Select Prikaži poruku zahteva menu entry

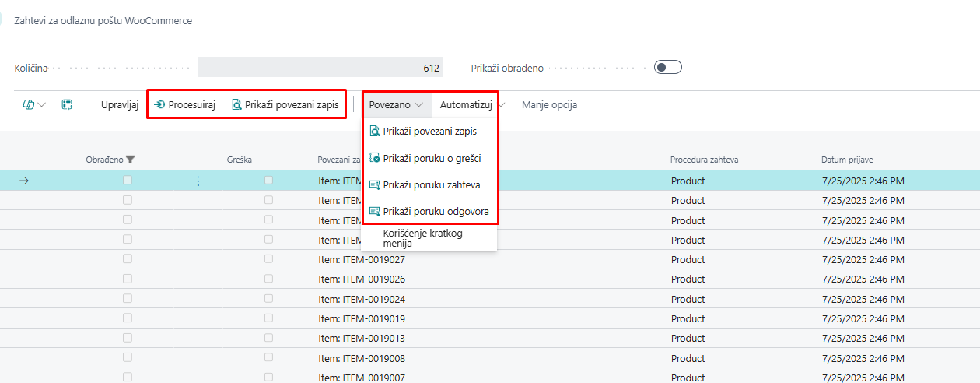(431, 185)
